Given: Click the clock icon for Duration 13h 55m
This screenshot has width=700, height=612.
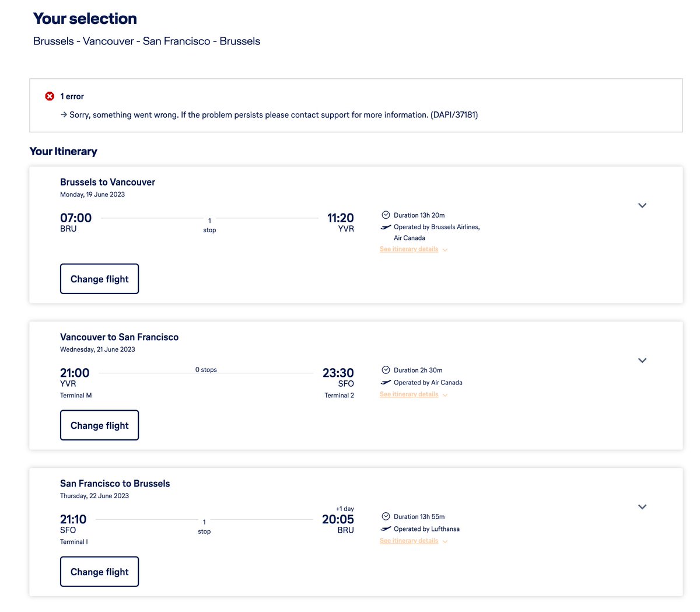Looking at the screenshot, I should [386, 516].
